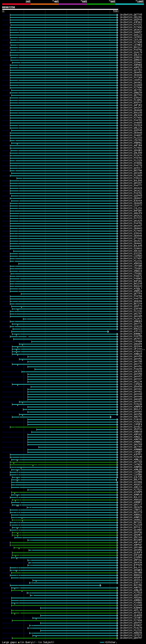This screenshot has width=146, height=644.
Task: Select UniRef100_Q9LKI0 entry
Action: (131, 55)
